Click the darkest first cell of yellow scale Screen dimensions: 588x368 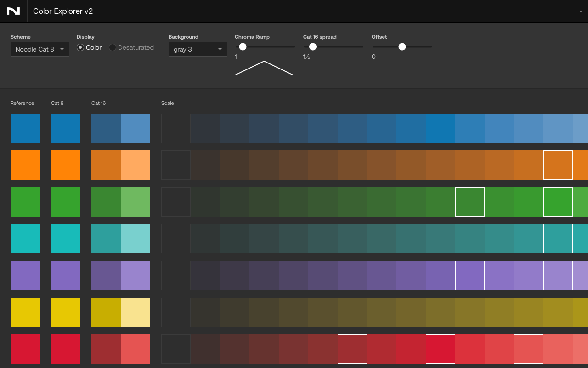coord(176,312)
